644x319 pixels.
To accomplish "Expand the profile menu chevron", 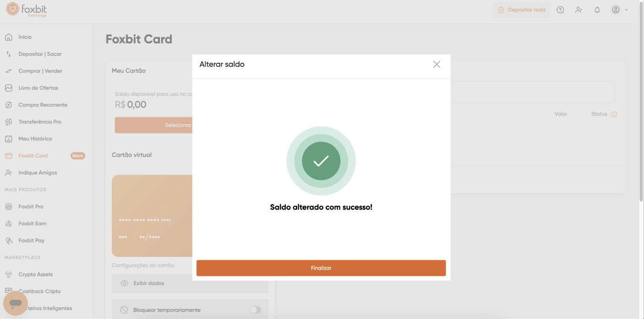I will point(626,10).
